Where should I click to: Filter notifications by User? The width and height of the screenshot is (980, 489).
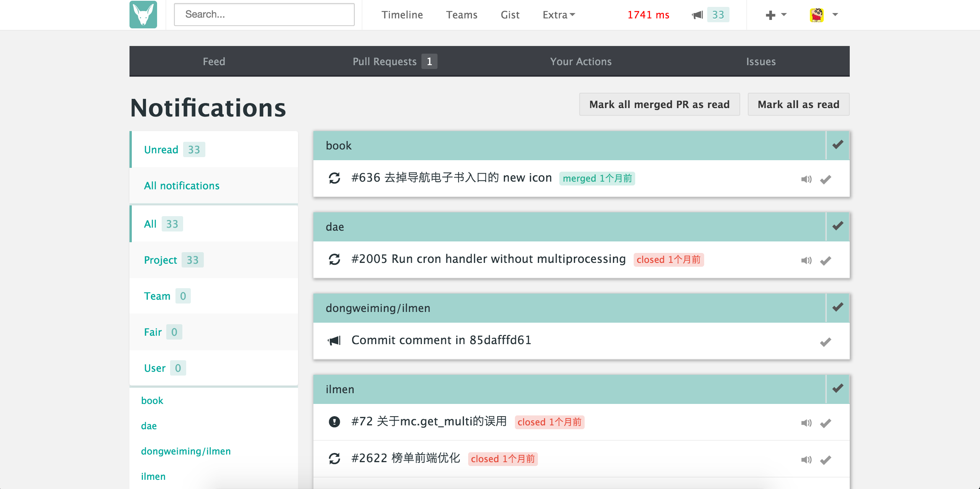(x=214, y=368)
